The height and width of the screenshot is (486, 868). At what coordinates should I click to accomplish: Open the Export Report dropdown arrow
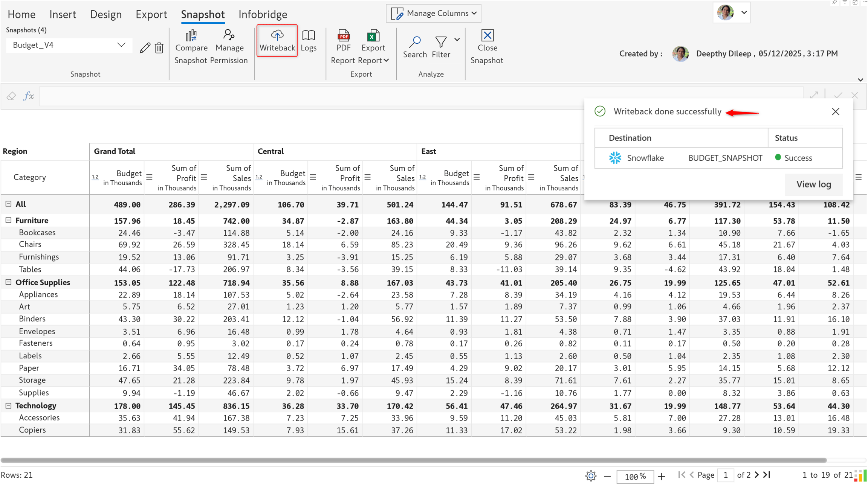pos(386,61)
